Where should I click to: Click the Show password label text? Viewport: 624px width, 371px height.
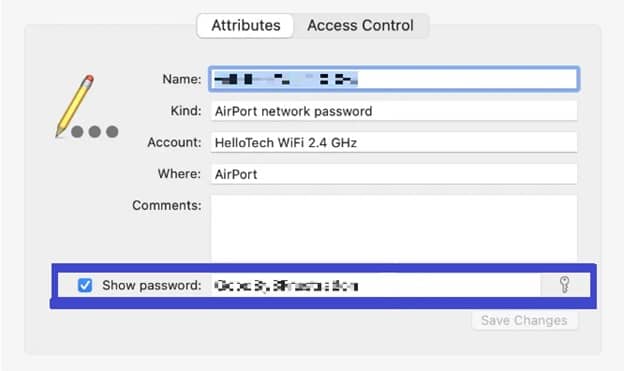click(152, 285)
